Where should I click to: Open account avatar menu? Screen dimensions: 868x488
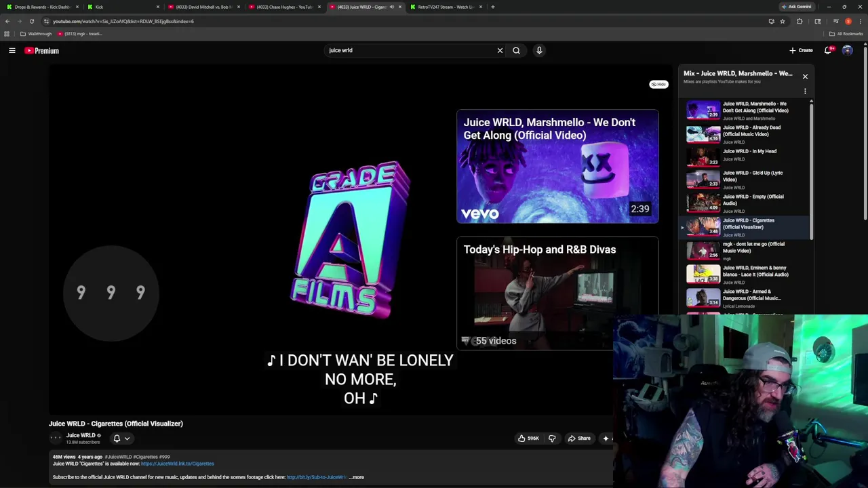pos(847,50)
